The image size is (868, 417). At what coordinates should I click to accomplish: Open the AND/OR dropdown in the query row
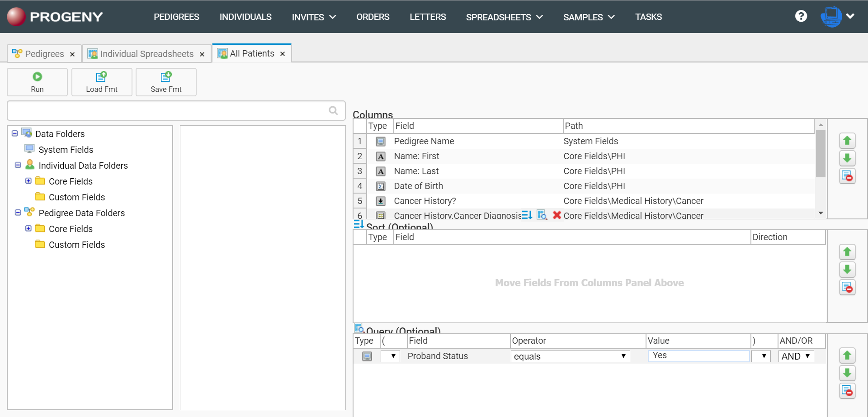pos(796,356)
